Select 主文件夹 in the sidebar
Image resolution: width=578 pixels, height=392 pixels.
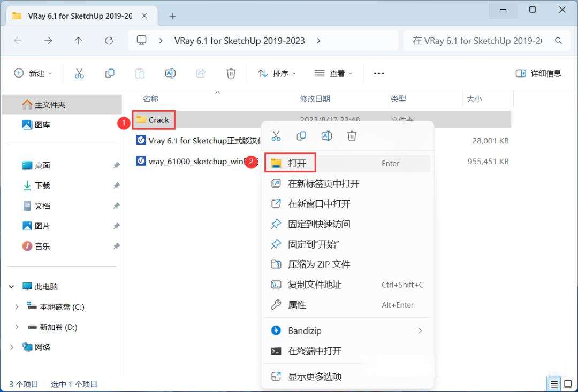[x=62, y=105]
